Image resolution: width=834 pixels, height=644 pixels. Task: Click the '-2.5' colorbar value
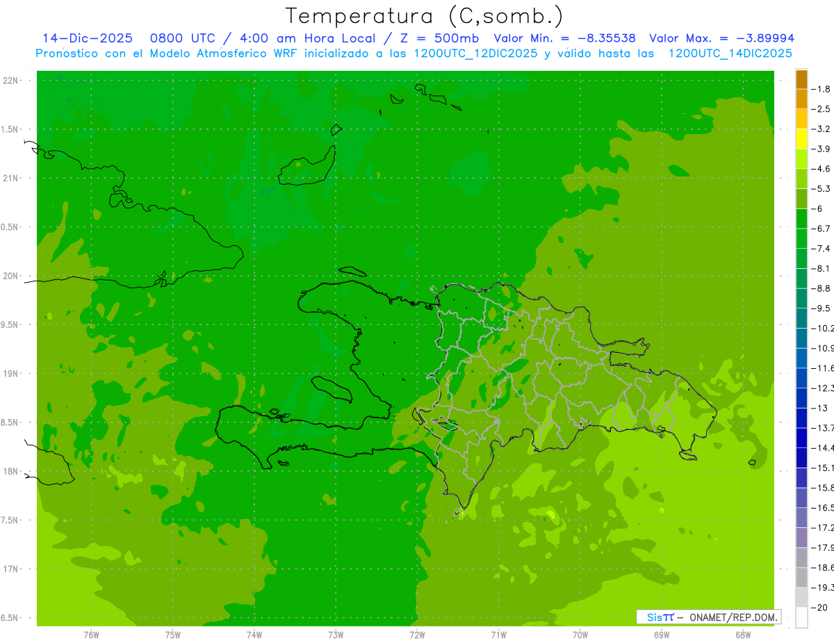821,109
